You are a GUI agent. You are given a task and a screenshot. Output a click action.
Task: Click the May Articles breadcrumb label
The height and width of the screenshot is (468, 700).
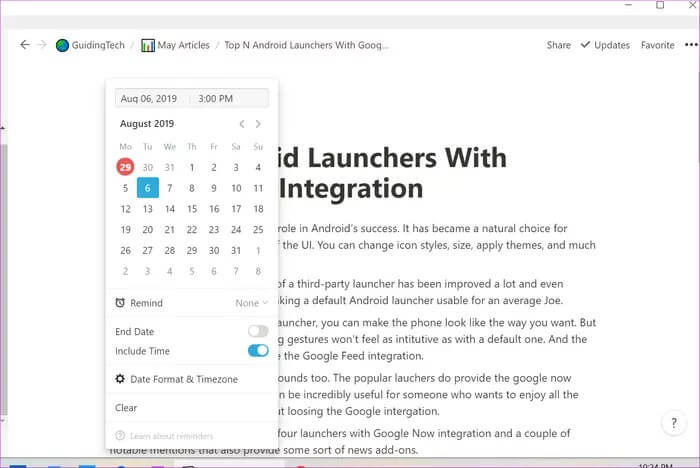183,45
